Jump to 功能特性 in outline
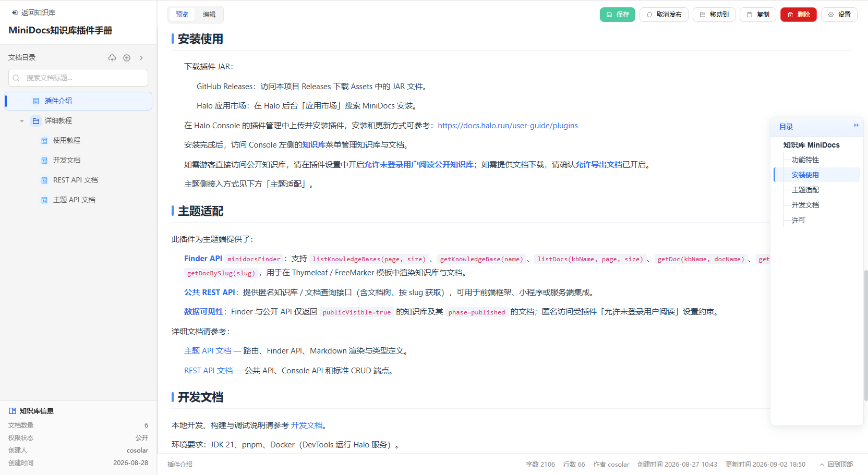Image resolution: width=868 pixels, height=475 pixels. coord(805,160)
